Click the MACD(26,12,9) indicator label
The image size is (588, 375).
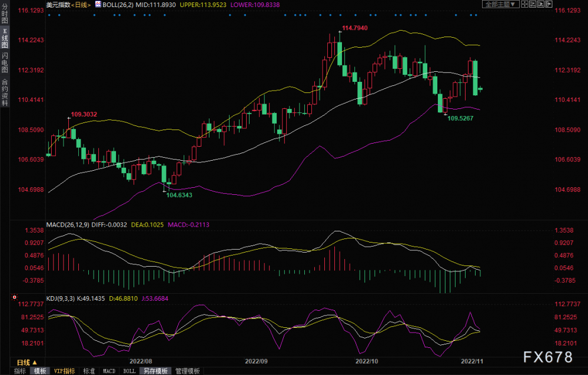[68, 225]
